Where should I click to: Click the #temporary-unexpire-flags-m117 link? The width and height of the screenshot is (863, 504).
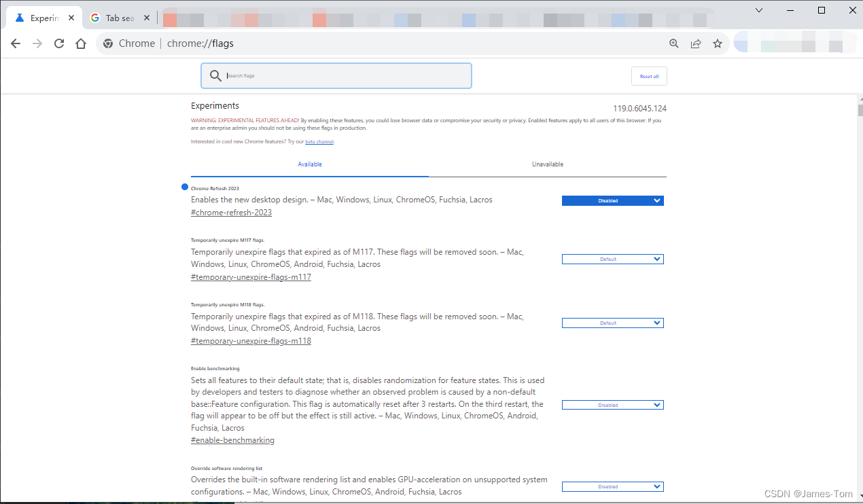click(x=251, y=277)
